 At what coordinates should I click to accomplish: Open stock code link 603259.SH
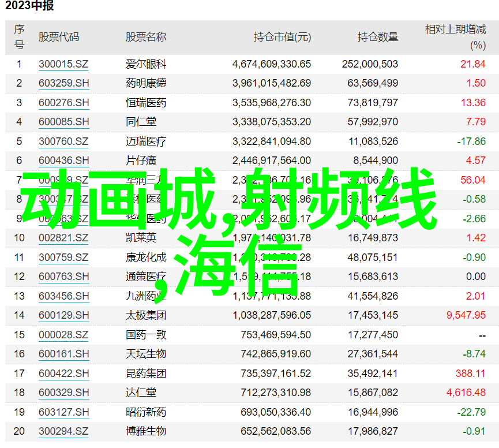63,83
